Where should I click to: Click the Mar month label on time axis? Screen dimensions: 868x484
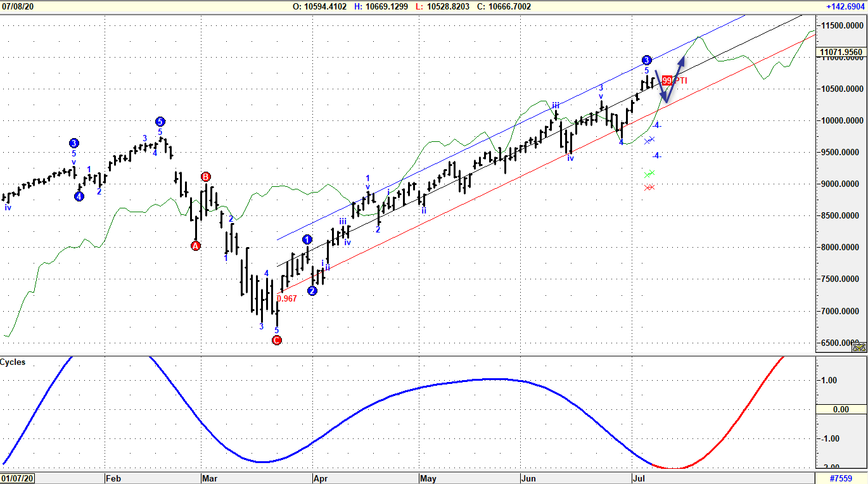(x=210, y=478)
